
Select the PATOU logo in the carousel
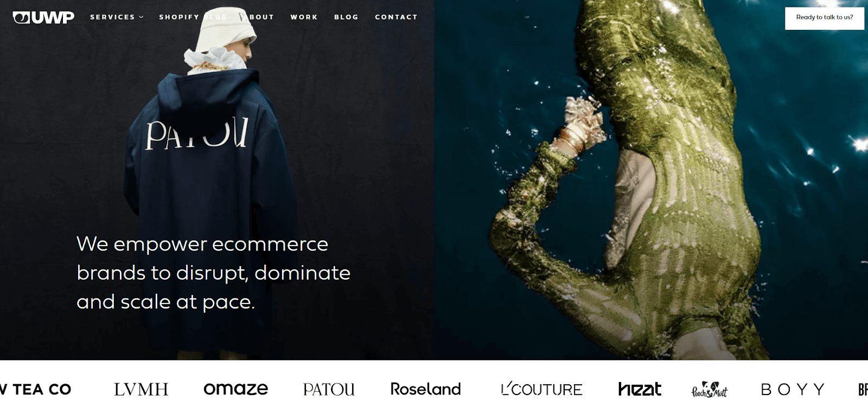coord(329,389)
